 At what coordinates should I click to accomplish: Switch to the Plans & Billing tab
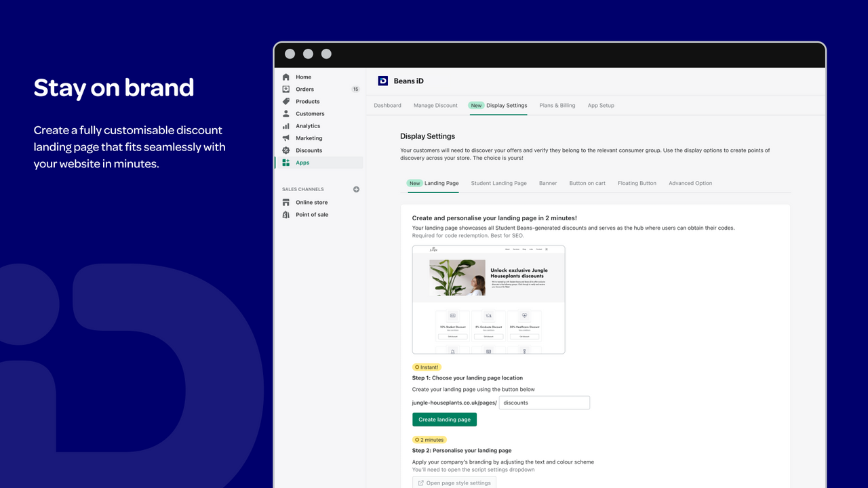pyautogui.click(x=556, y=105)
